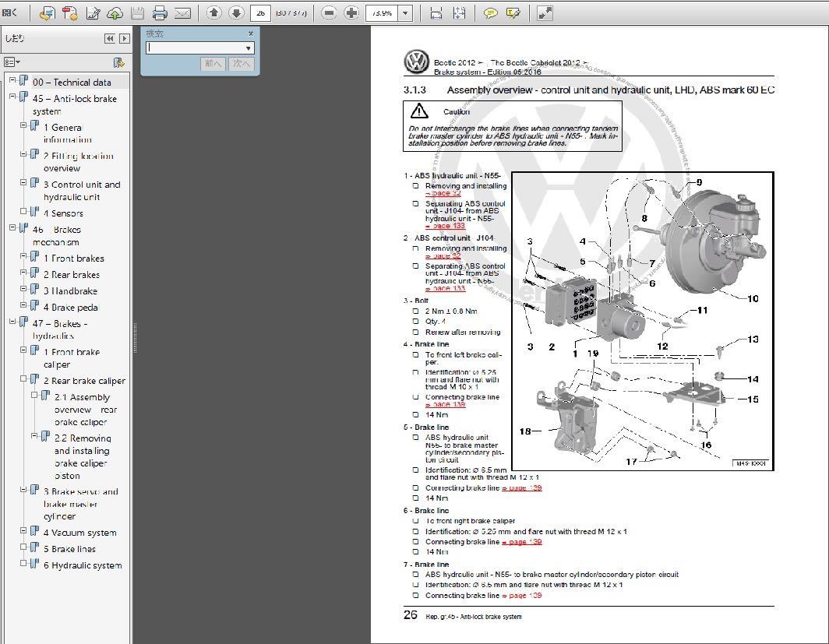This screenshot has width=829, height=644.
Task: Open the zoom level dropdown arrow
Action: [x=405, y=13]
